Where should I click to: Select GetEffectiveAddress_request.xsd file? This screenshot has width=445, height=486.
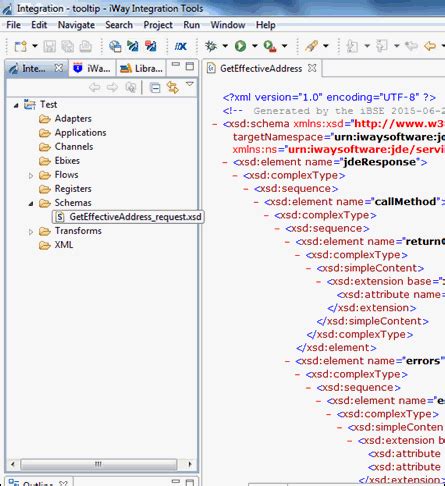click(x=128, y=217)
